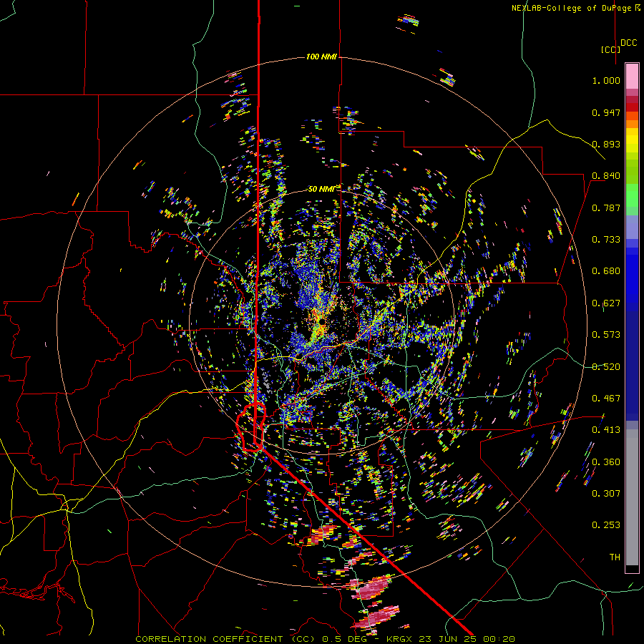
Task: Select the 0.253 value on the color scale
Action: pos(606,525)
